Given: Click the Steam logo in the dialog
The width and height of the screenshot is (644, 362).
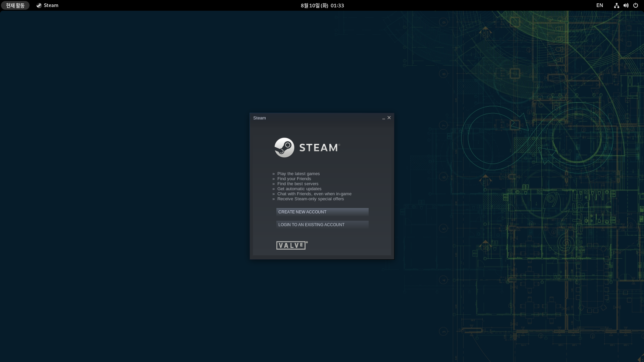Looking at the screenshot, I should (x=307, y=148).
